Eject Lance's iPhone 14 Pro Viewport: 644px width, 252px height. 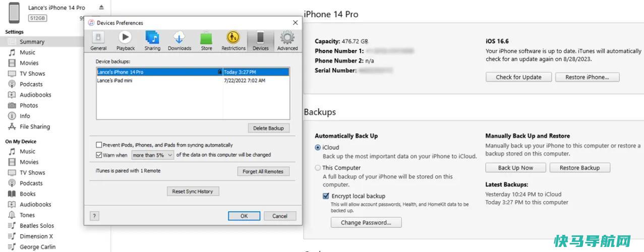click(101, 8)
